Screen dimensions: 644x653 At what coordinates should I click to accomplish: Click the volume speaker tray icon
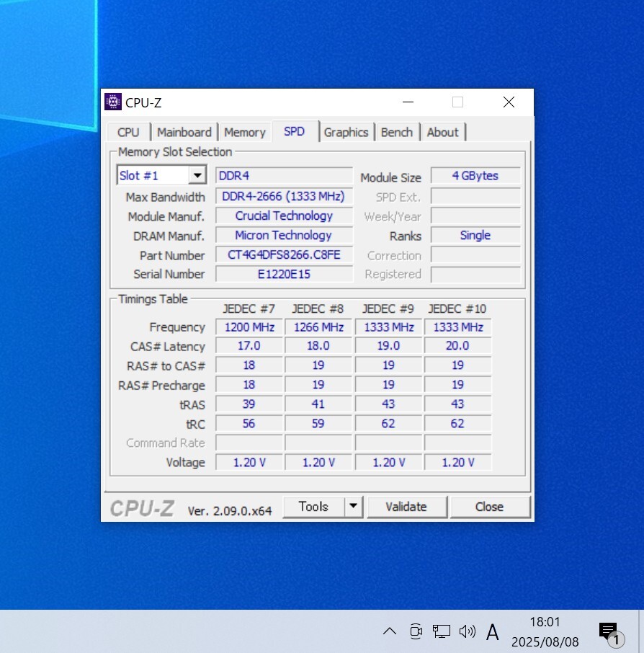click(467, 631)
